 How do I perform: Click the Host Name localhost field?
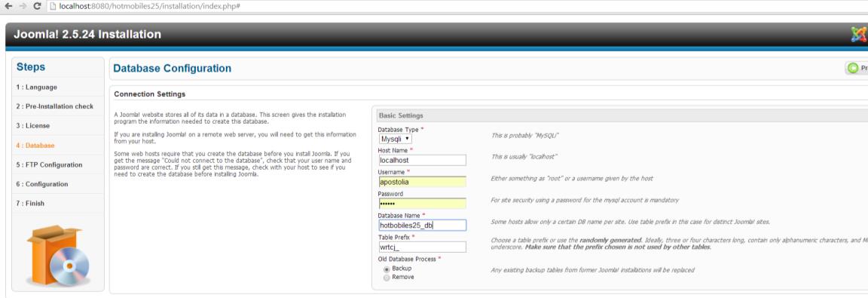[423, 160]
